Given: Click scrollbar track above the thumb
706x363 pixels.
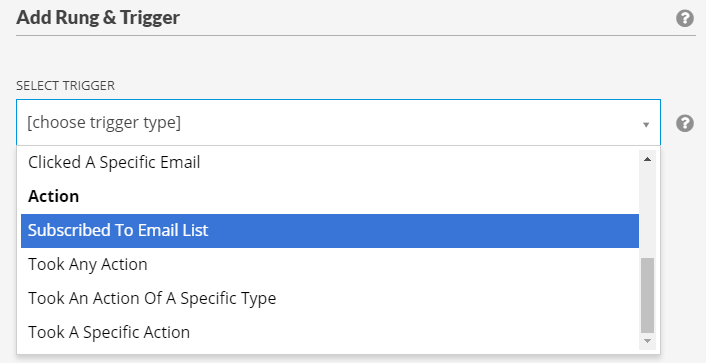Looking at the screenshot, I should coord(647,212).
